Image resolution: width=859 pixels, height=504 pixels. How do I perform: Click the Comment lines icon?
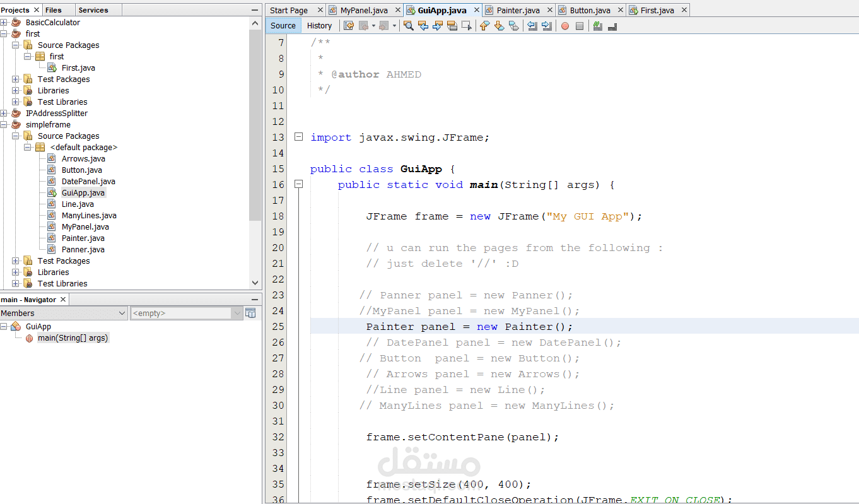pyautogui.click(x=598, y=26)
